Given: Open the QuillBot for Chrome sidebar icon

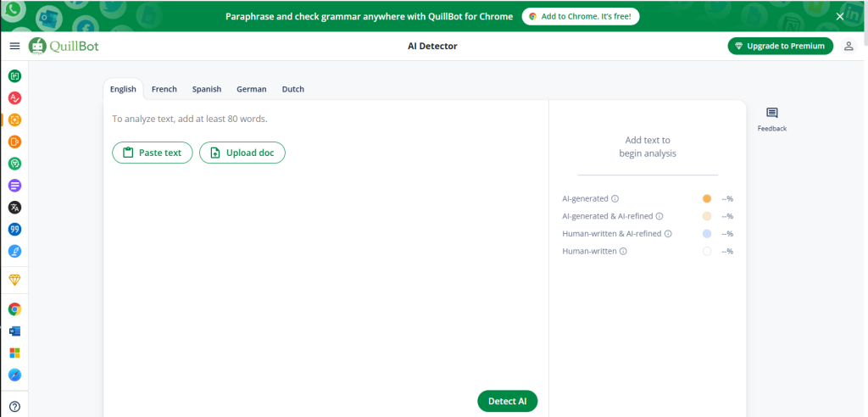Looking at the screenshot, I should [x=14, y=309].
